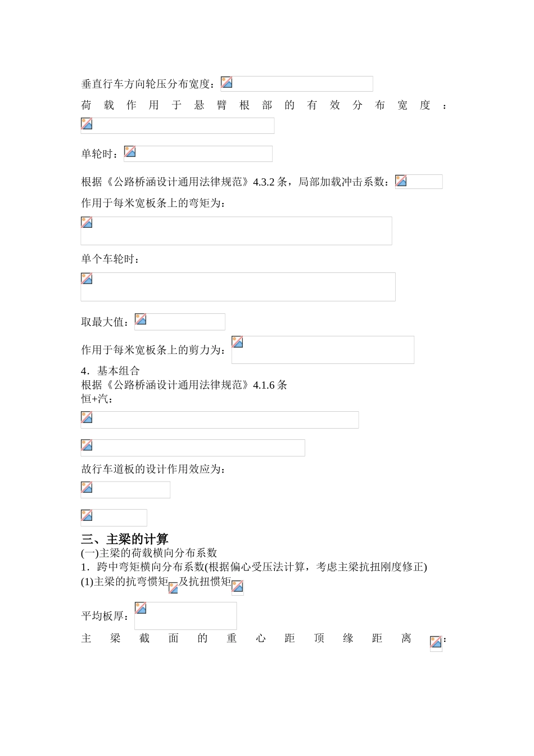This screenshot has width=534, height=756.
Task: Click the text 根据《公路桥涵设计通用法律规范》4.1.6条
Action: (184, 385)
